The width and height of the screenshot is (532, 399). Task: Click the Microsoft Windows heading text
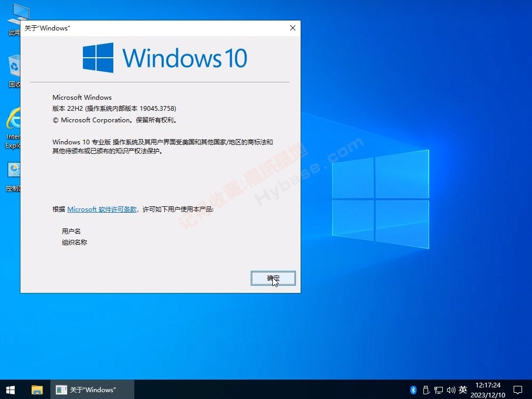(x=82, y=98)
